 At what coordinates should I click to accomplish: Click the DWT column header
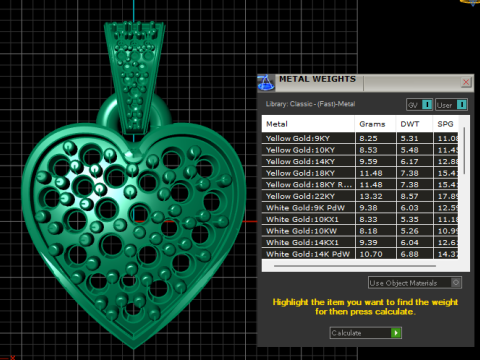tap(414, 124)
